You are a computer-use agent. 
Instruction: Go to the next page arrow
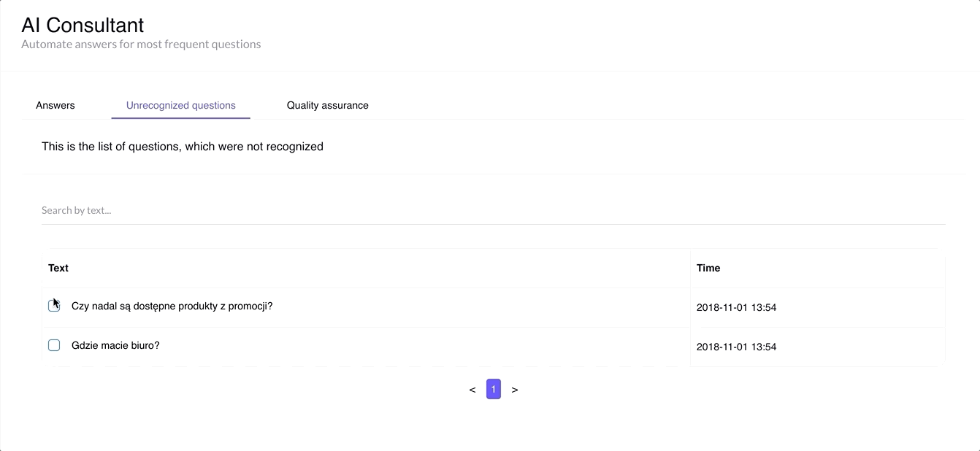click(515, 390)
